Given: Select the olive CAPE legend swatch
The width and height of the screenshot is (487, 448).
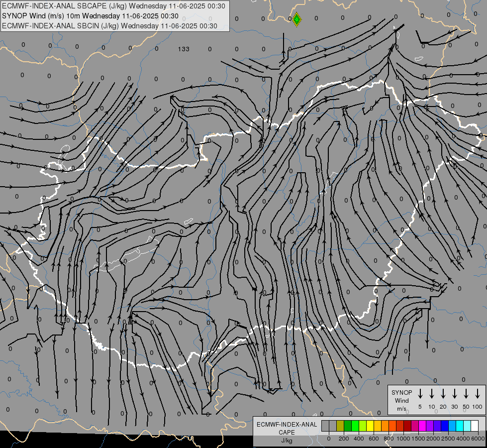Looking at the screenshot, I should click(x=340, y=426).
